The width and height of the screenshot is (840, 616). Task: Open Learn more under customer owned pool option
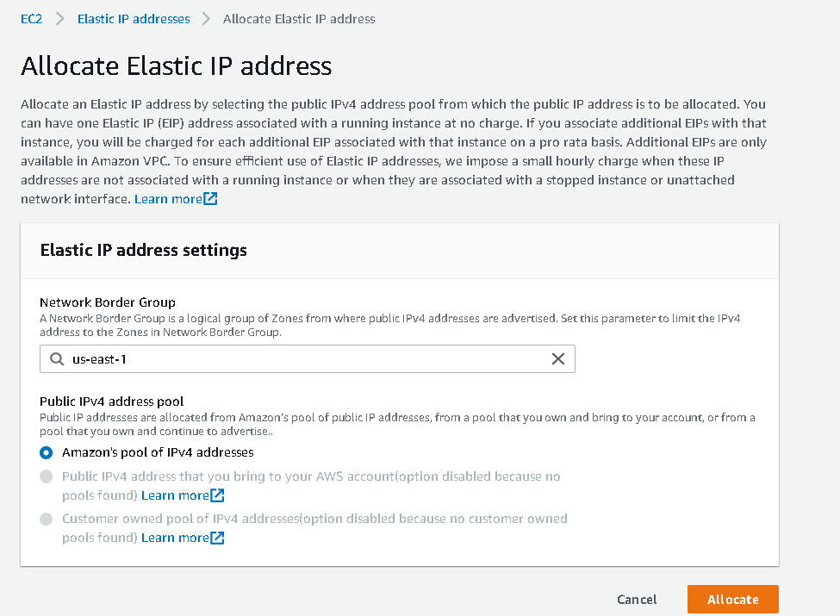click(x=175, y=537)
